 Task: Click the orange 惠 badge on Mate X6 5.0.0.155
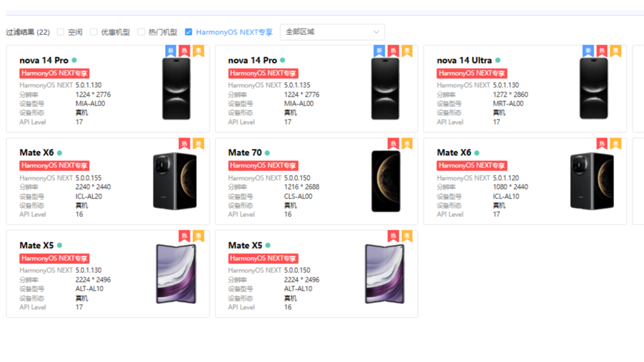tap(198, 144)
